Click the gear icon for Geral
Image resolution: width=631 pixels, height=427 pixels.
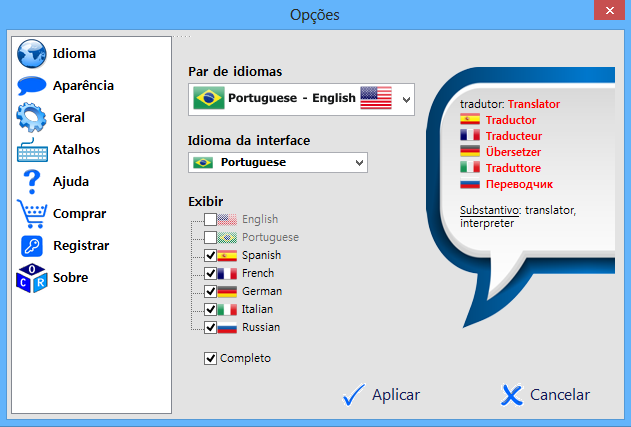[31, 118]
